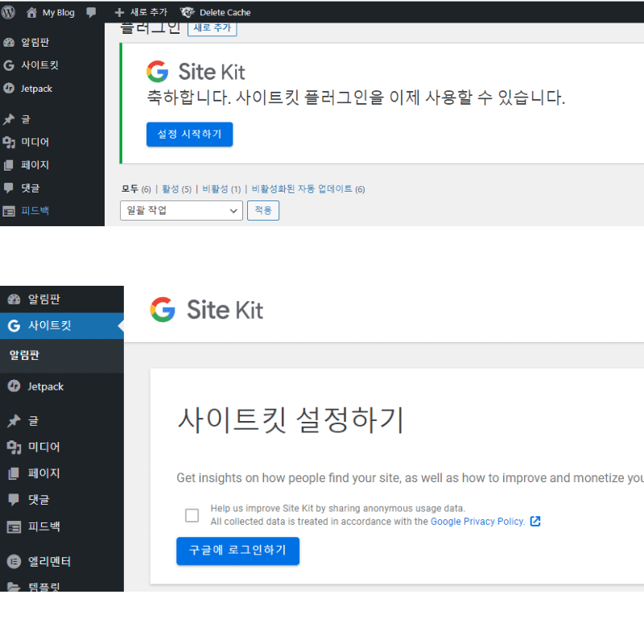Click the WordPress logo in the admin bar

[9, 11]
